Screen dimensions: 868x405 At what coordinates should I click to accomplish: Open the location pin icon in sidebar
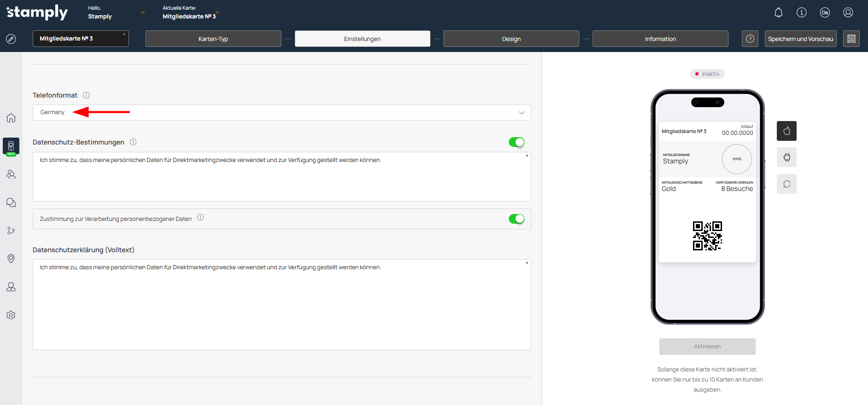[11, 259]
